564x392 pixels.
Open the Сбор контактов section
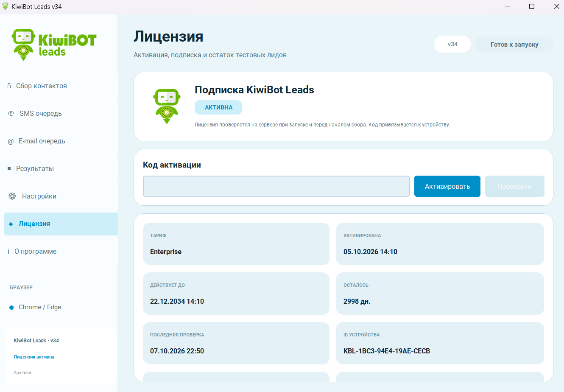coord(61,86)
